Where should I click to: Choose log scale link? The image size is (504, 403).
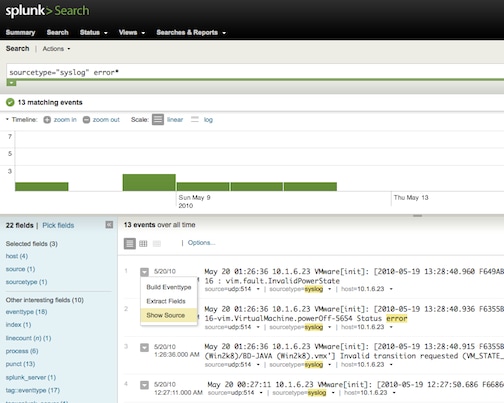pos(208,120)
